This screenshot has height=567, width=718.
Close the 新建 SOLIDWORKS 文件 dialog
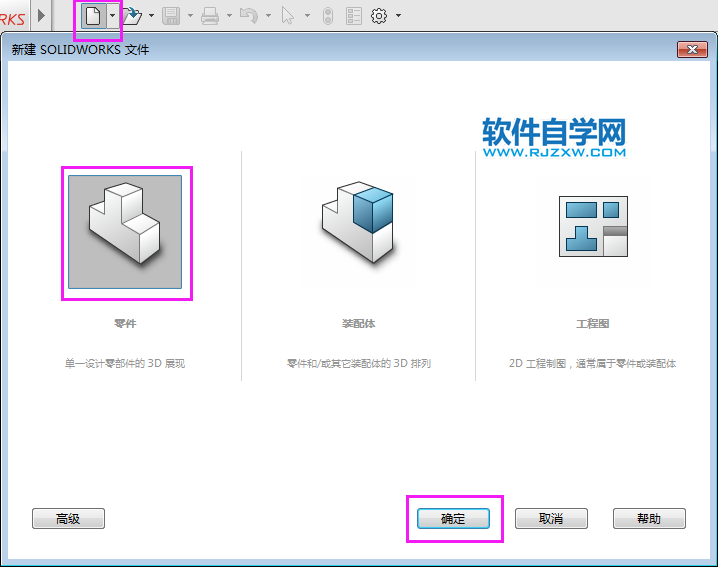[x=692, y=49]
